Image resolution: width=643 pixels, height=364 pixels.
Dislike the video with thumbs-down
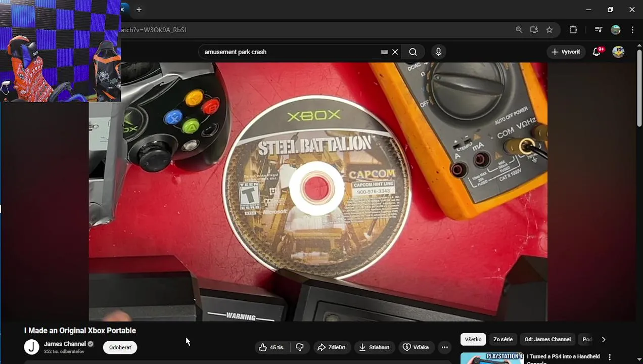pos(300,347)
